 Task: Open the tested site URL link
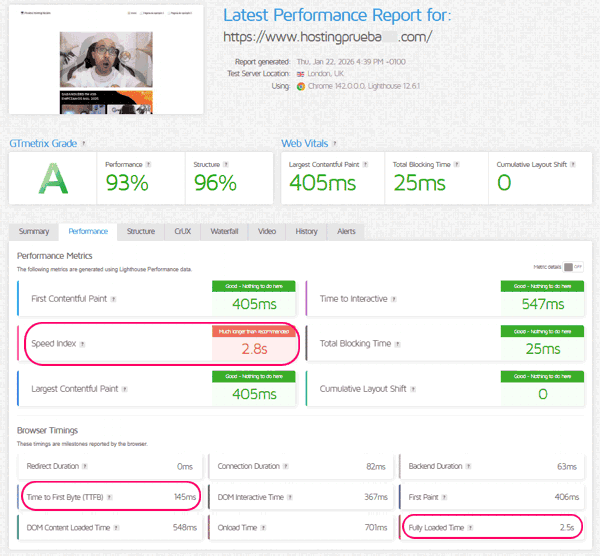327,37
